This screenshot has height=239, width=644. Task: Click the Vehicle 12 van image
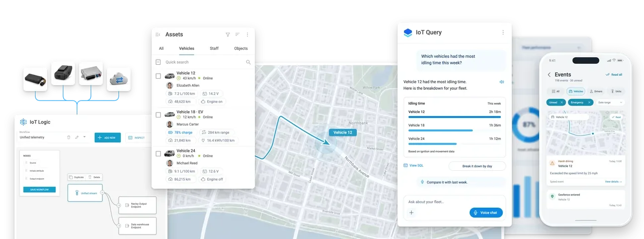170,76
